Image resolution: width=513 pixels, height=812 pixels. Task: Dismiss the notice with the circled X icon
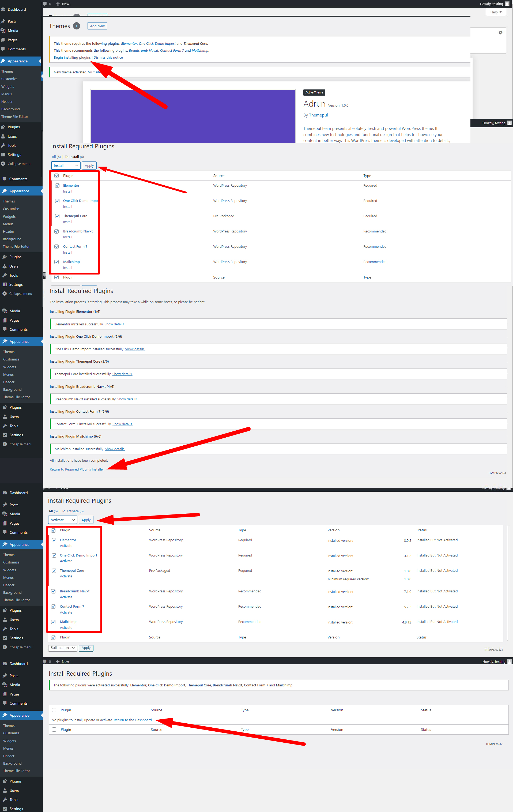tap(500, 33)
